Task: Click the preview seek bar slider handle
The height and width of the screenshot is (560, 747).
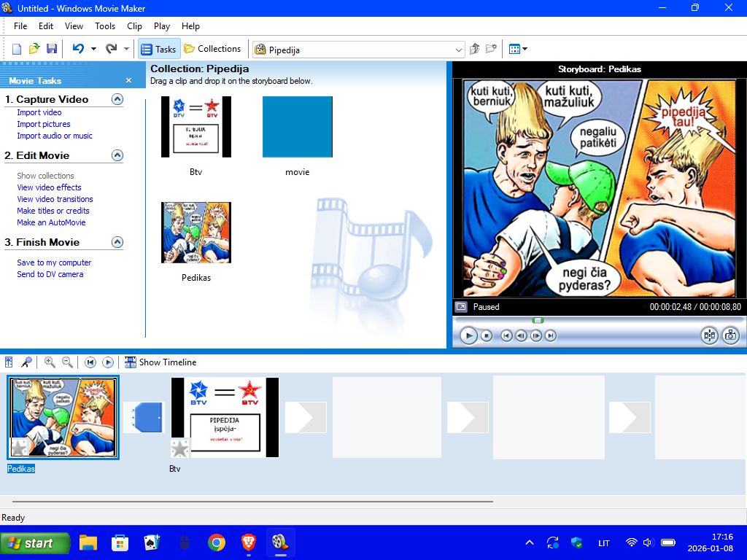Action: pyautogui.click(x=538, y=320)
